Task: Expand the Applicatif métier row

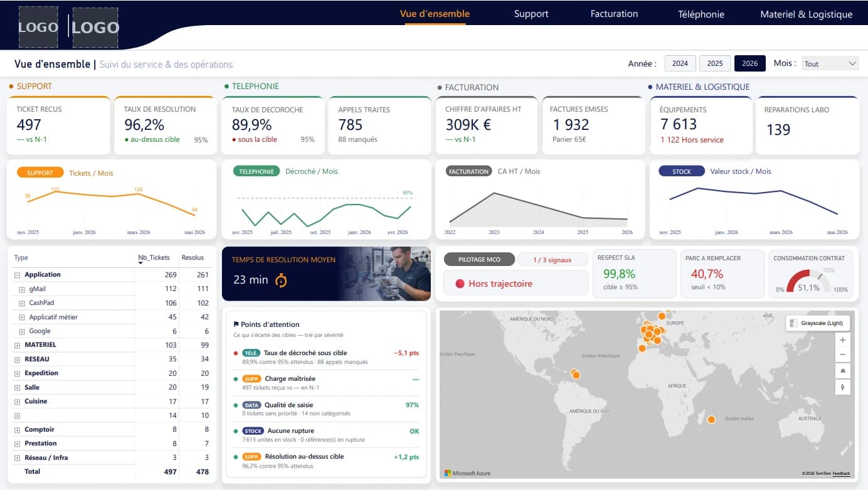Action: (22, 317)
